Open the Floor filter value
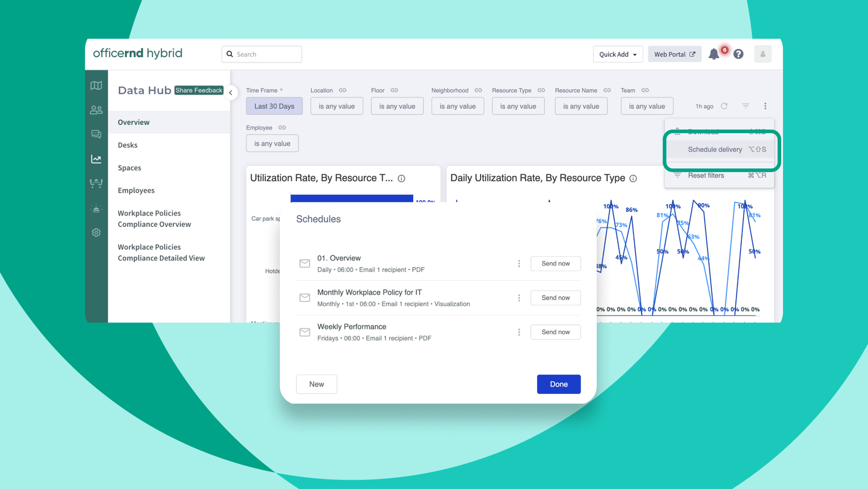Image resolution: width=868 pixels, height=489 pixels. point(397,106)
